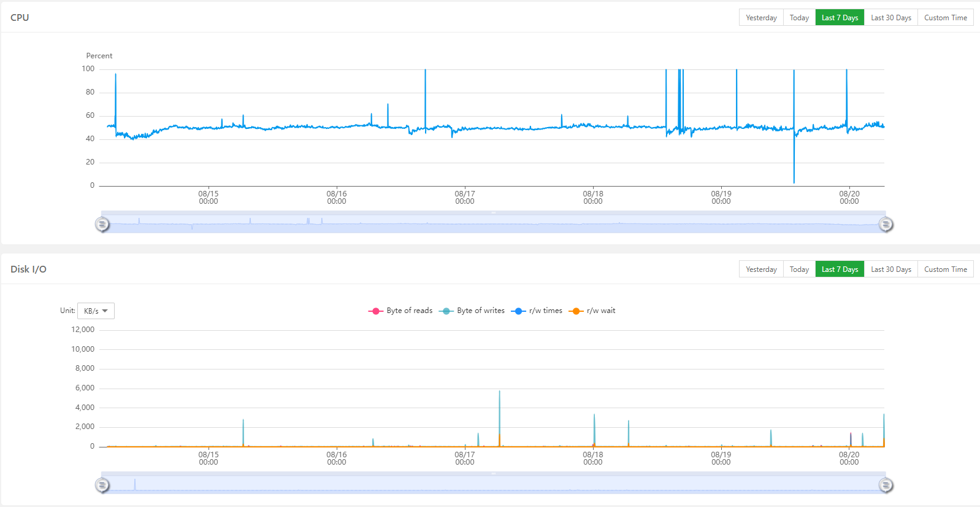Screen dimensions: 980x507
Task: Open Custom Time for Disk I/O
Action: [946, 269]
